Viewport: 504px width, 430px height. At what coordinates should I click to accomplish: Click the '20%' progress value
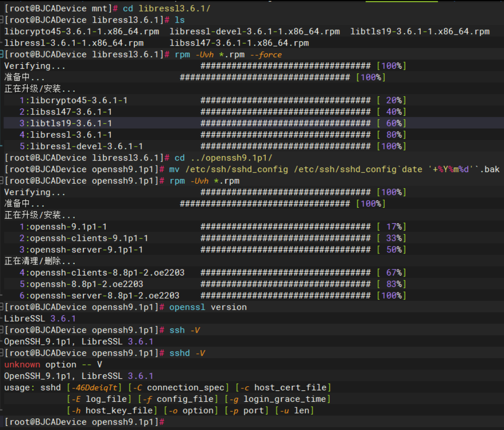coord(394,100)
